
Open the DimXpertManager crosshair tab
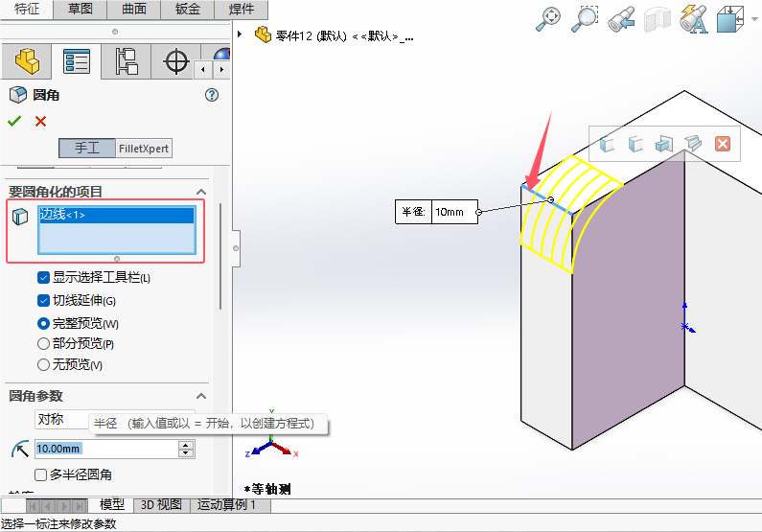pos(176,61)
